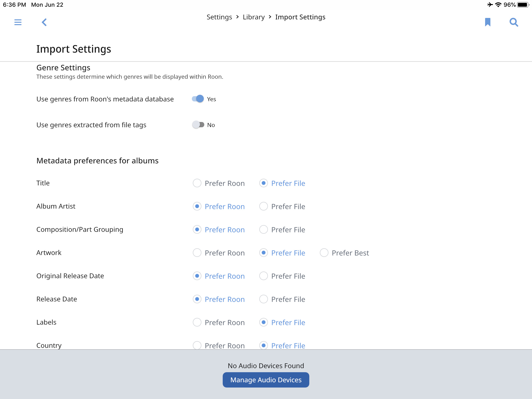Select Prefer Roon for Artwork
The width and height of the screenshot is (532, 399).
coord(219,253)
